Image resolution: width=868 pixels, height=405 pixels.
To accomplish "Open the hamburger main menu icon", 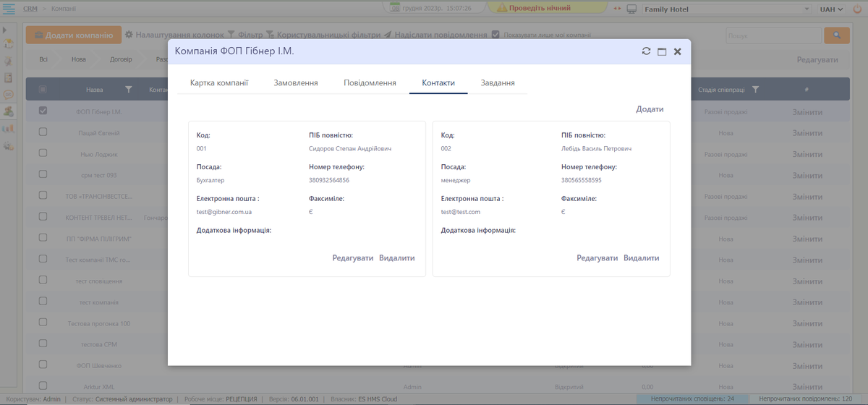I will click(x=9, y=9).
